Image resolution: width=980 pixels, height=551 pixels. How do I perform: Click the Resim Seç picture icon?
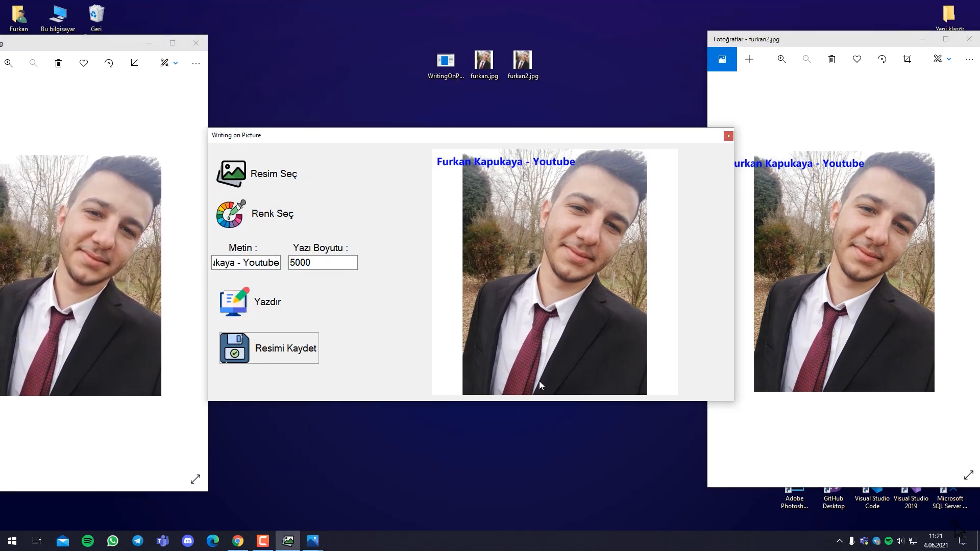pos(231,174)
